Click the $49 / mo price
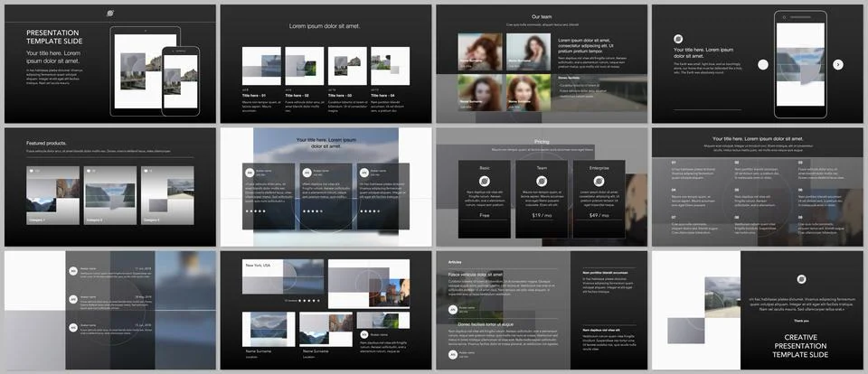The height and width of the screenshot is (374, 868). [x=599, y=215]
